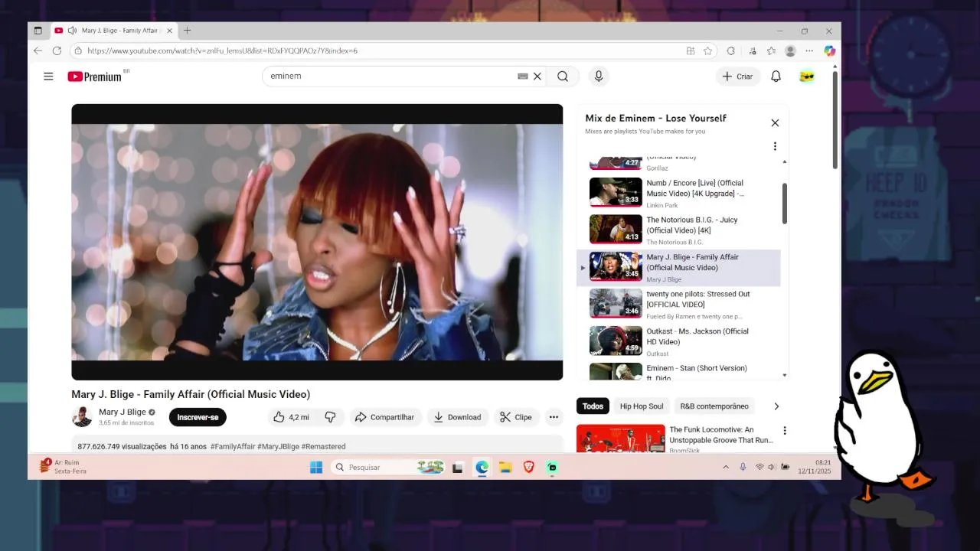Image resolution: width=980 pixels, height=551 pixels.
Task: Click the browser address bar URL
Action: click(x=223, y=51)
